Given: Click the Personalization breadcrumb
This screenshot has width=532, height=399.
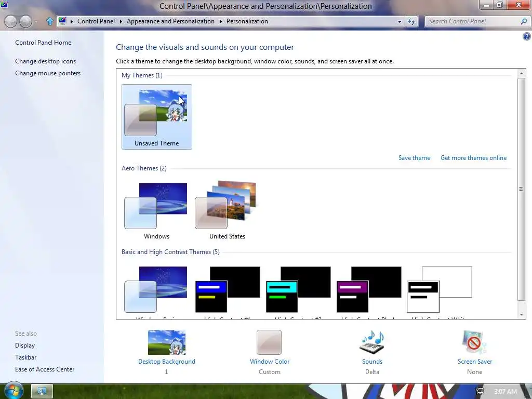Looking at the screenshot, I should pyautogui.click(x=247, y=21).
